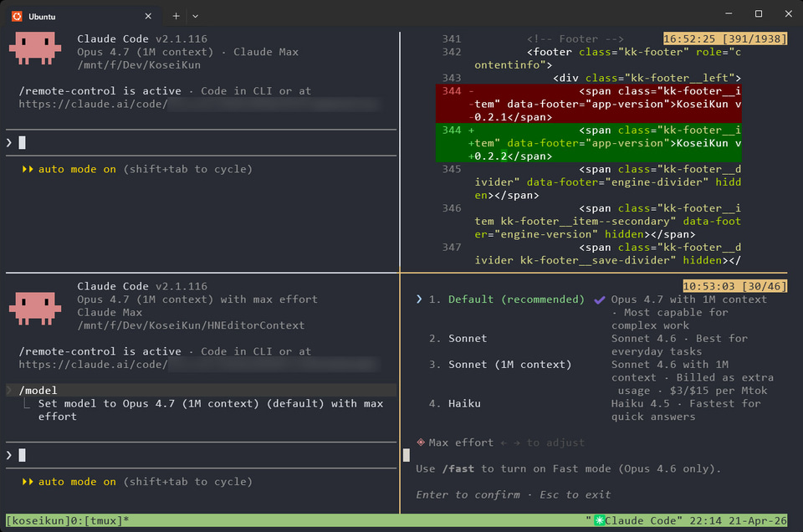Screen dimensions: 803x532
Task: Click the Max effort diamond icon
Action: tap(421, 442)
